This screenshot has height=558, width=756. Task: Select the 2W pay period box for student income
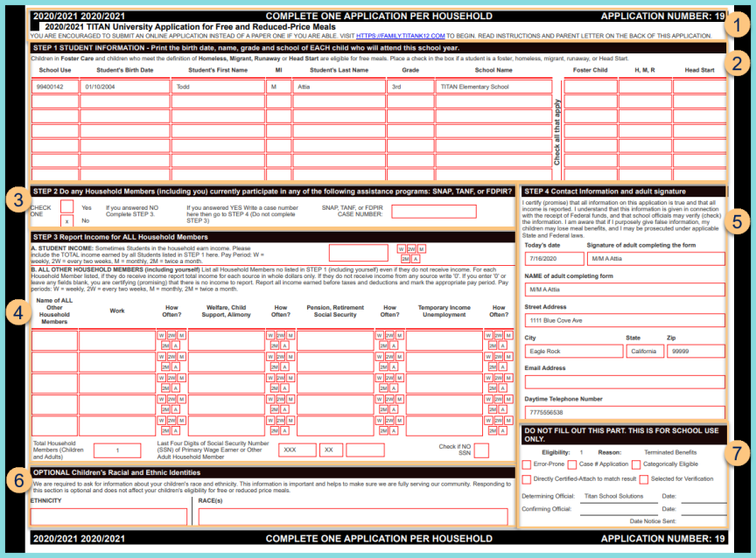(409, 249)
